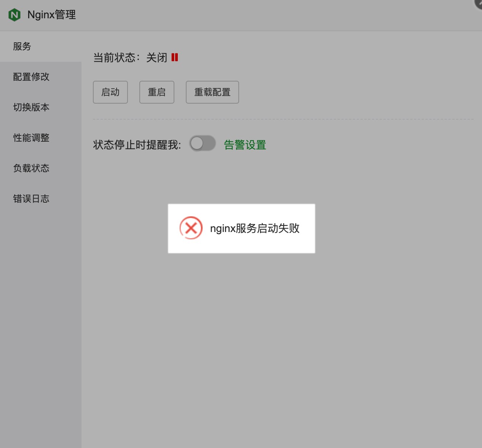
Task: Click the 重启 button
Action: click(x=157, y=92)
